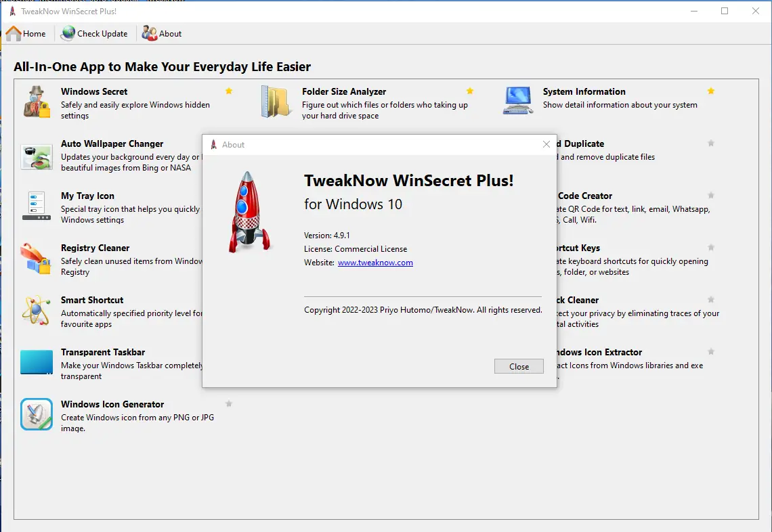This screenshot has width=772, height=532.
Task: Visit the www.tweaknow.com website link
Action: 375,263
